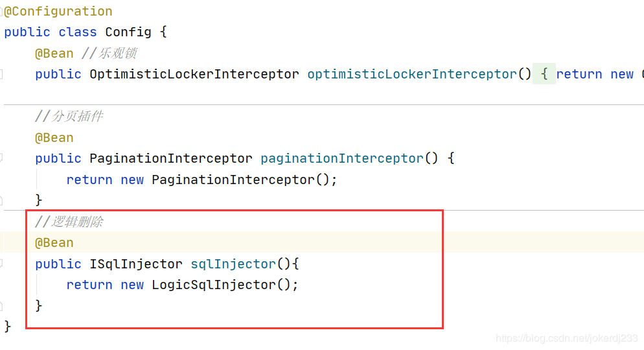Collapse the paginationInterceptor method using gutter fold marker

click(1, 158)
